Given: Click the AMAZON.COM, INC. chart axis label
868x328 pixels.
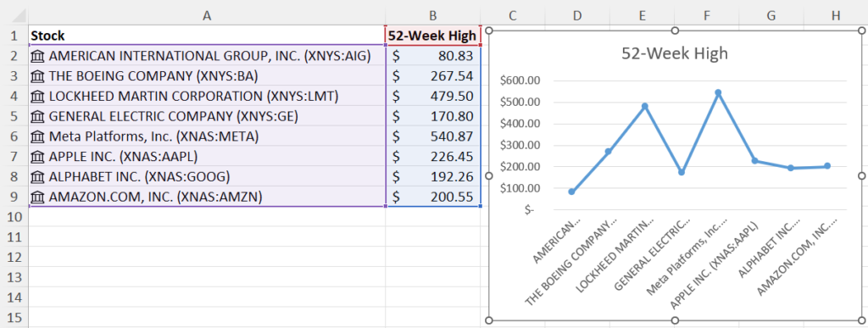Looking at the screenshot, I should tap(797, 256).
